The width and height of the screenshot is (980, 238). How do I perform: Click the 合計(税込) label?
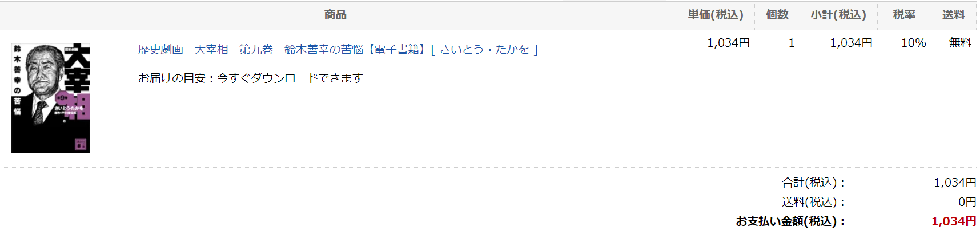[x=813, y=183]
